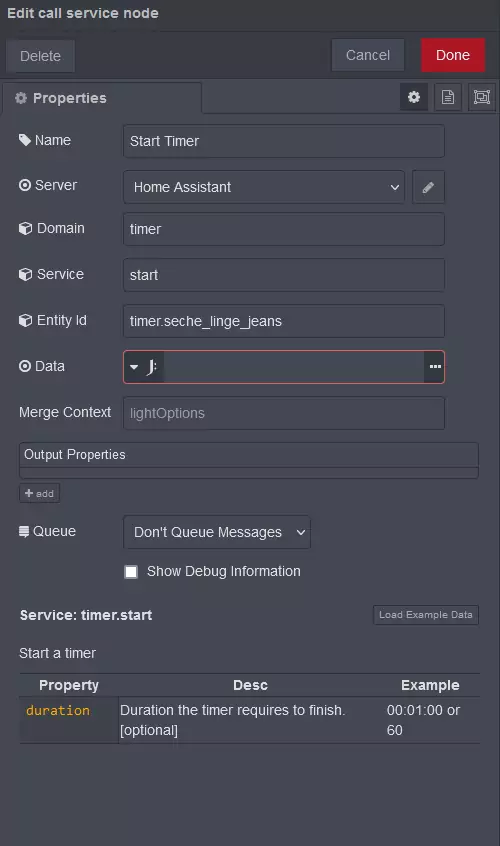Delete the call service node
500x846 pixels.
[x=40, y=56]
